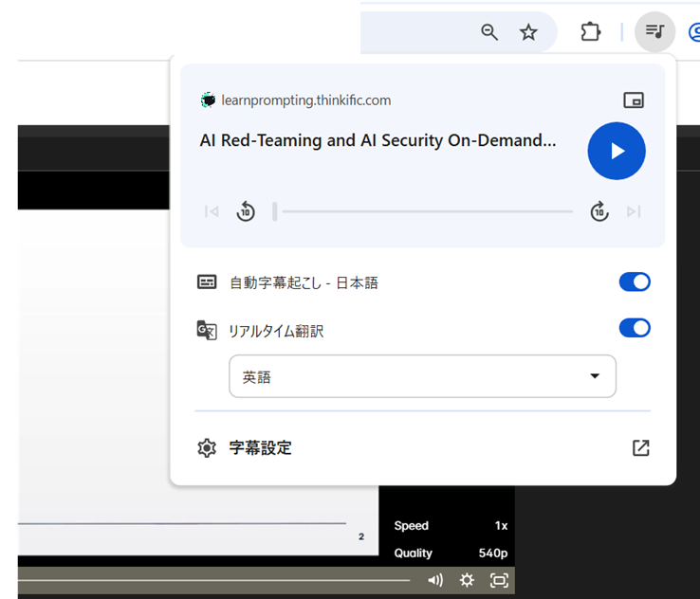Open the video player settings gear
This screenshot has width=700, height=599.
click(x=467, y=580)
